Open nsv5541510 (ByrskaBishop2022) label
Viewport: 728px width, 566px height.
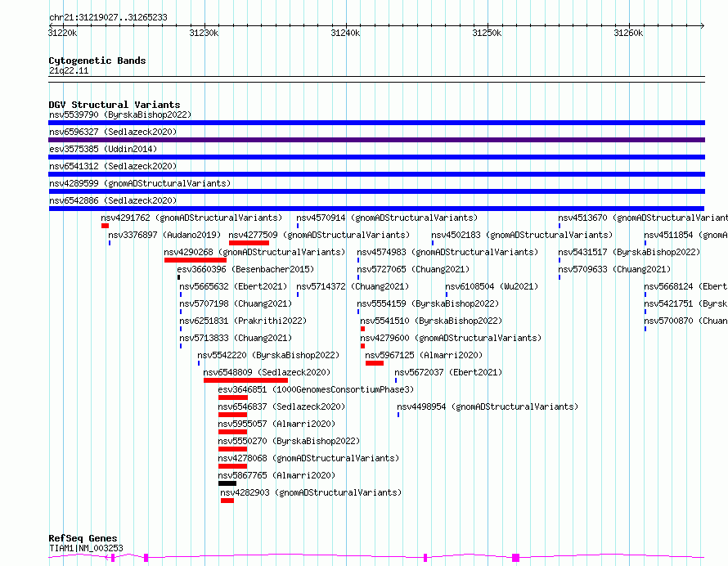point(431,321)
